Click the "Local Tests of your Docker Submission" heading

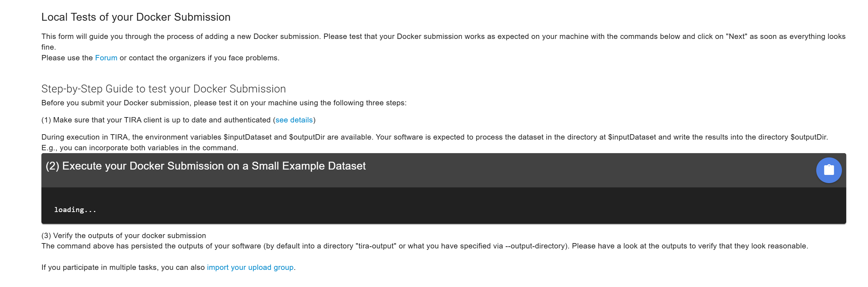pos(136,17)
